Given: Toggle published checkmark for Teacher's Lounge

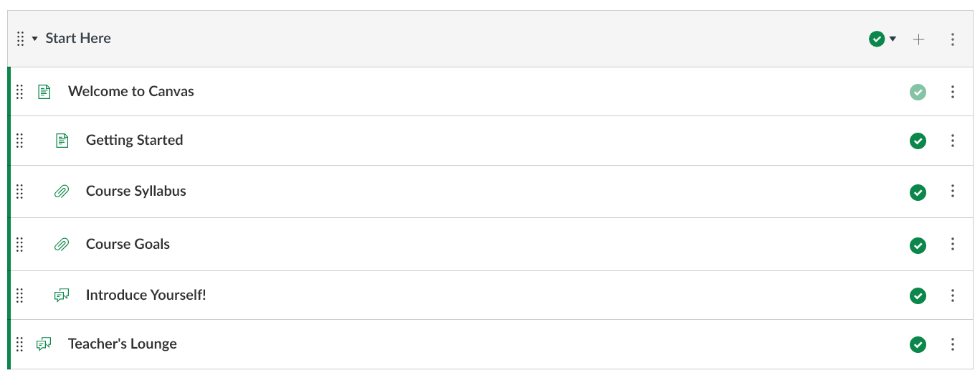Looking at the screenshot, I should tap(918, 345).
